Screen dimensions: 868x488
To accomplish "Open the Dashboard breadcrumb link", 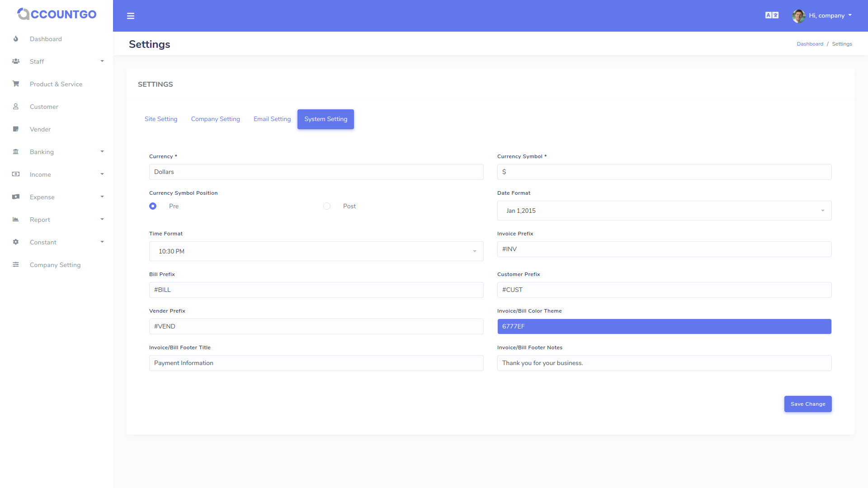I will point(810,44).
